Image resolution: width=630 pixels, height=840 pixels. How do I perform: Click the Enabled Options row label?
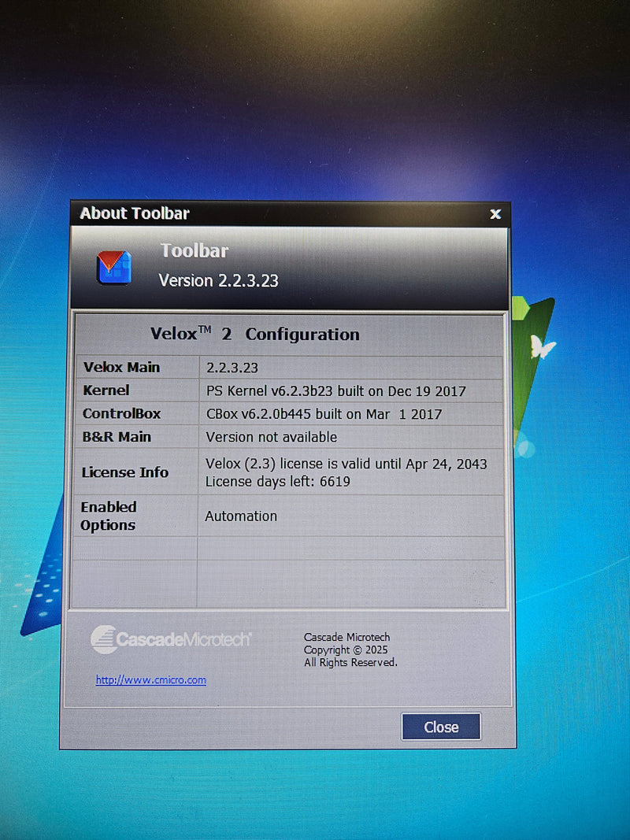click(x=109, y=516)
